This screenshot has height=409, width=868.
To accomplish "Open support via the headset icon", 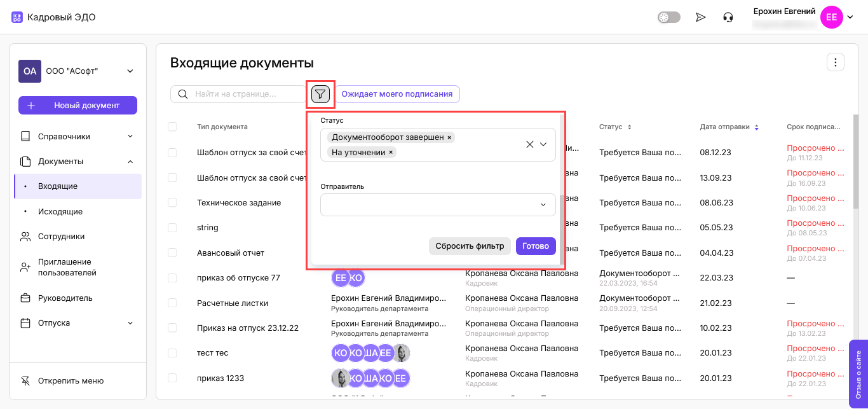I will 728,17.
